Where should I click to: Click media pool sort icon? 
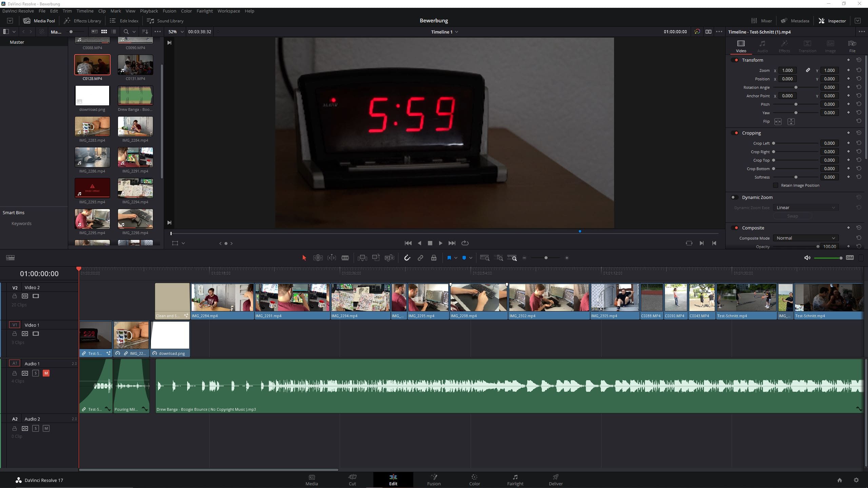click(x=145, y=32)
